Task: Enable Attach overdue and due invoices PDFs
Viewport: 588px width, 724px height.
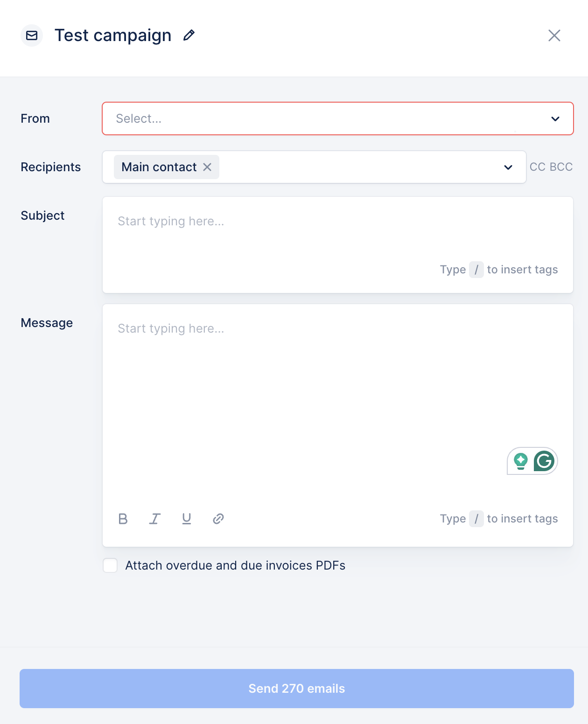Action: pyautogui.click(x=110, y=565)
